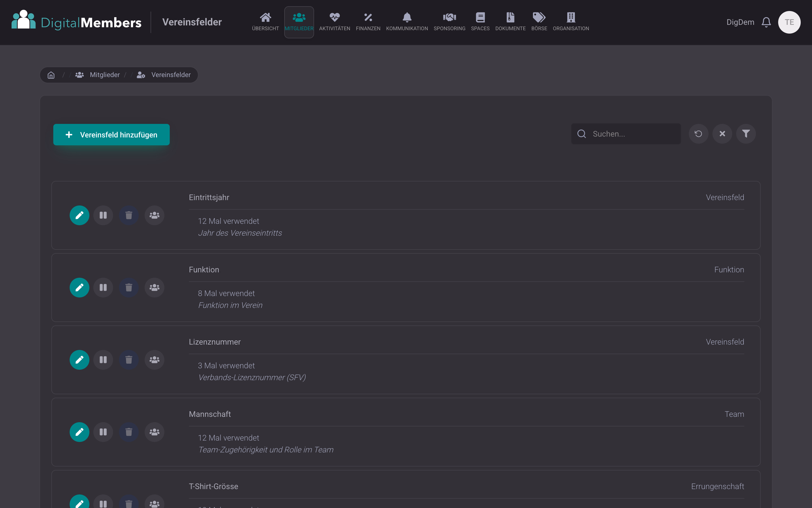Click 'Team-Zugehörigkeit und Rolle im Team'
812x508 pixels.
click(266, 450)
